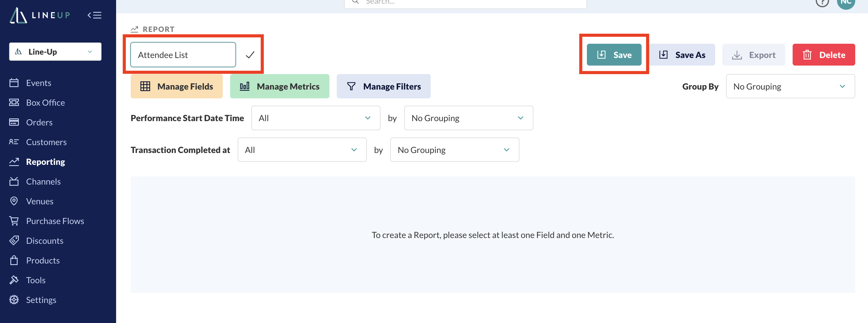Collapse the sidebar menu
This screenshot has height=323, width=868.
point(94,15)
